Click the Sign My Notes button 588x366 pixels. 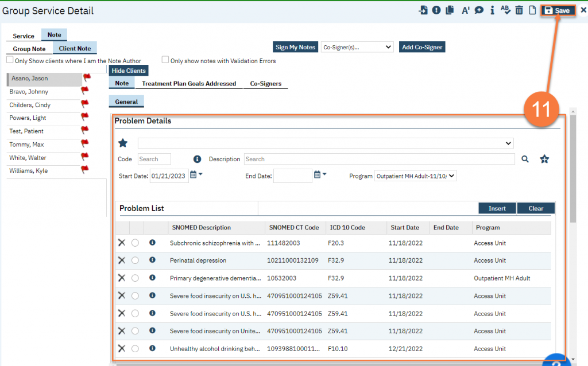[295, 47]
